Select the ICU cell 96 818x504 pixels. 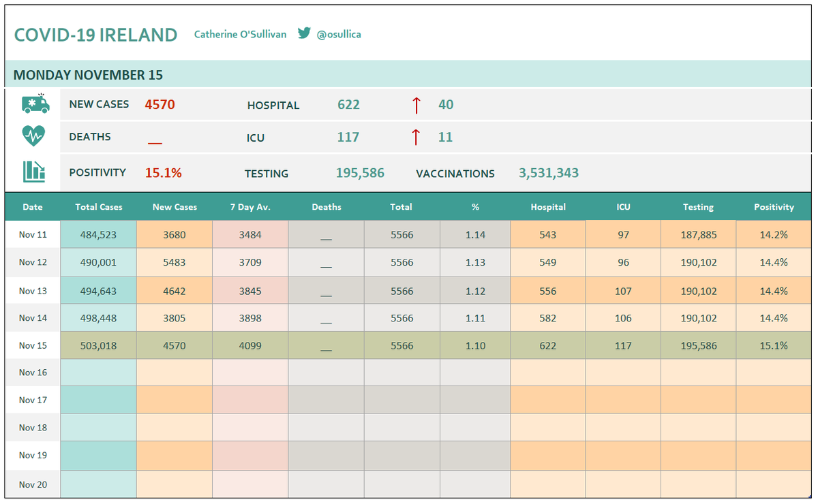click(x=623, y=262)
